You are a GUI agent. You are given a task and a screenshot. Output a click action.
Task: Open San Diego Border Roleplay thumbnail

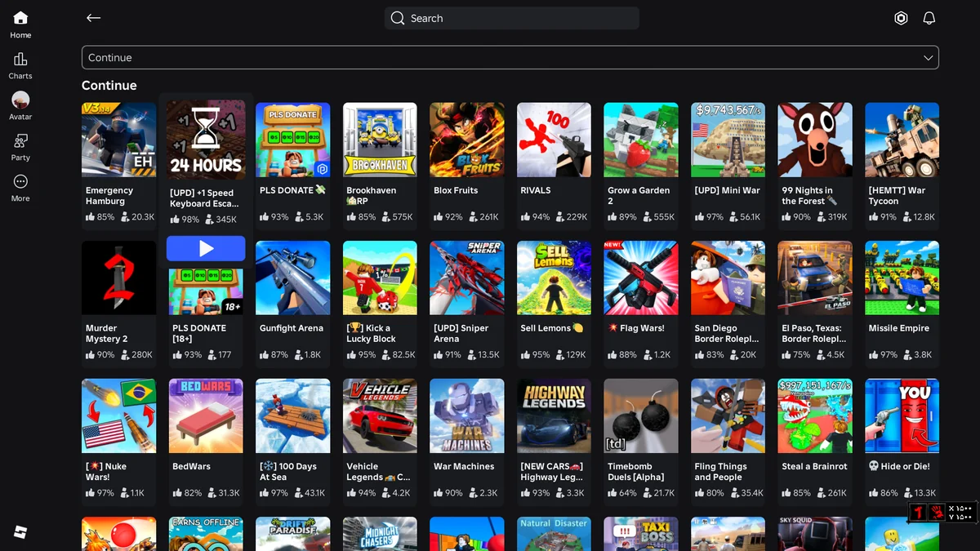pos(728,278)
